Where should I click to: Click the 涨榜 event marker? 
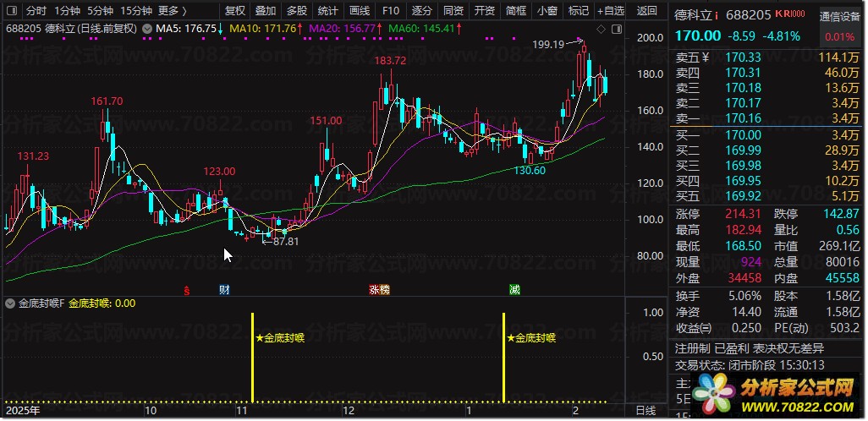tap(379, 289)
